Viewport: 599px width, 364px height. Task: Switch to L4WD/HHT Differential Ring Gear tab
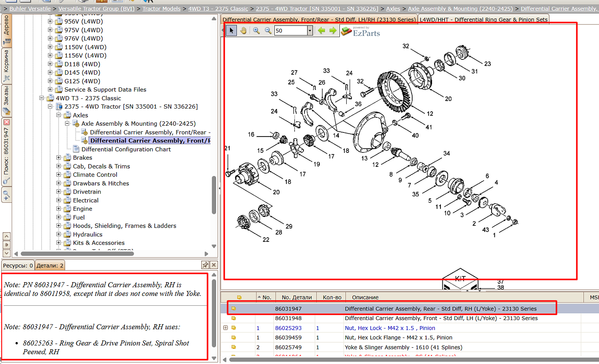pyautogui.click(x=484, y=20)
